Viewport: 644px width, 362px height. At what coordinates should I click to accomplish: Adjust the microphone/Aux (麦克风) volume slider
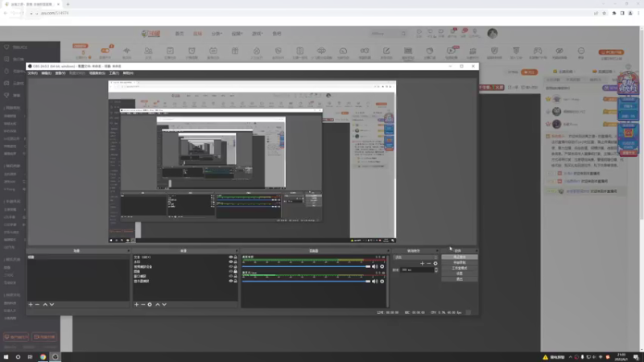tap(307, 282)
